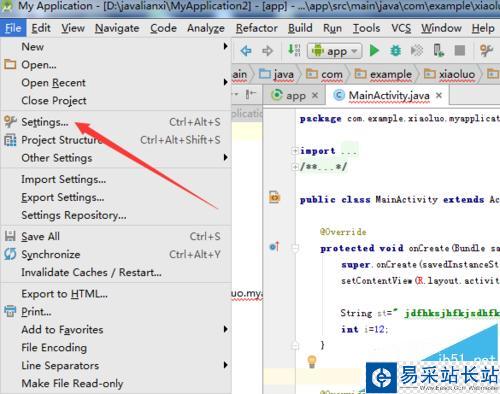Choose Open... from File menu
This screenshot has height=394, width=500.
[116, 65]
